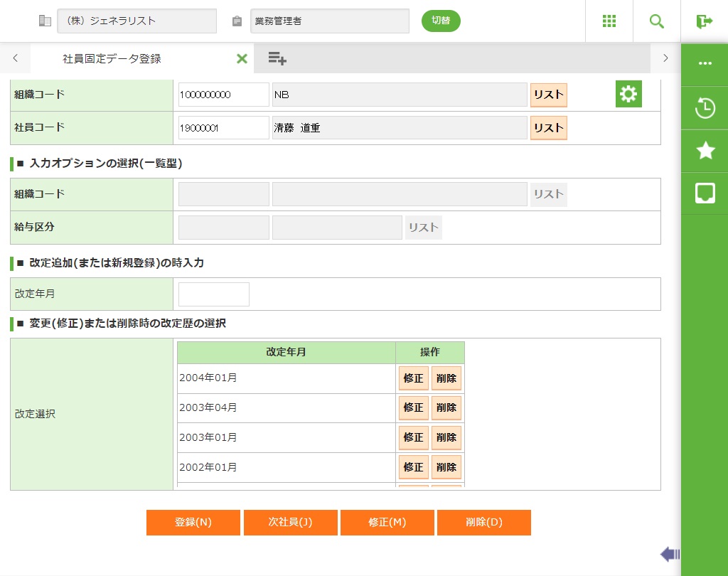Click 削除 for the 2003年04月 row

446,408
